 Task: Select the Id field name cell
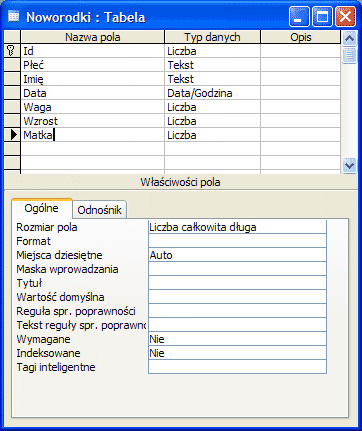(x=92, y=51)
